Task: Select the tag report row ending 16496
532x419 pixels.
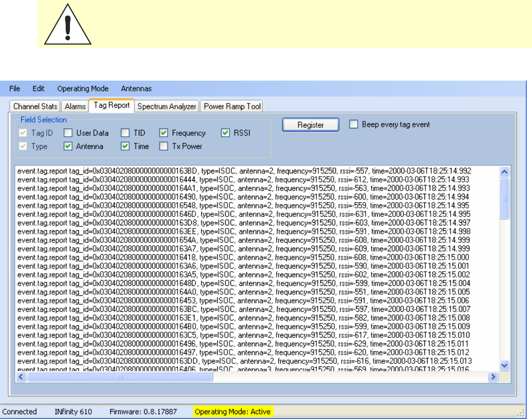Action: [243, 344]
